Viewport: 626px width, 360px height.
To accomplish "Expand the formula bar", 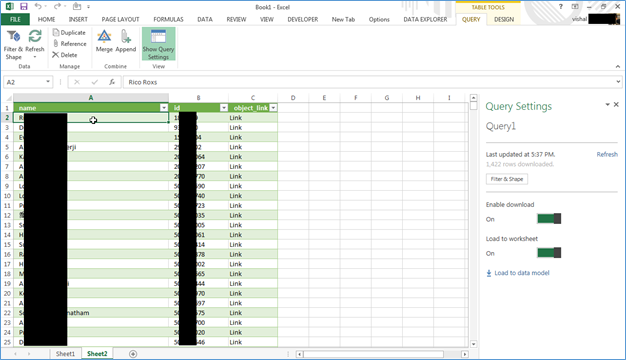I will pos(618,82).
